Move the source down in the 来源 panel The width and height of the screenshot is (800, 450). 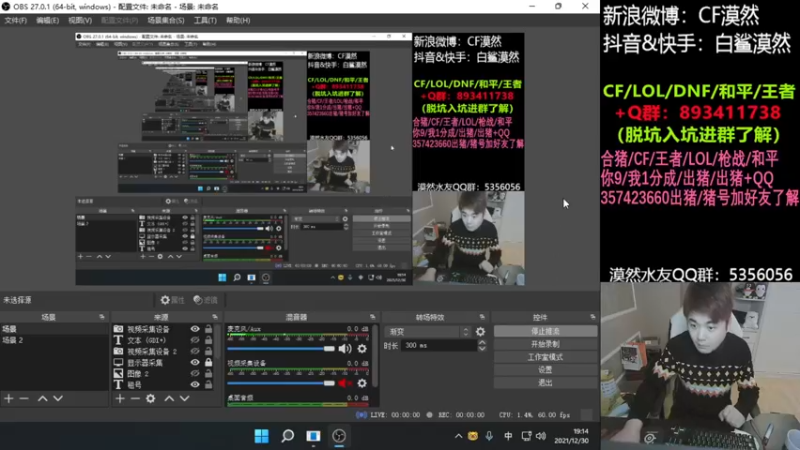185,398
